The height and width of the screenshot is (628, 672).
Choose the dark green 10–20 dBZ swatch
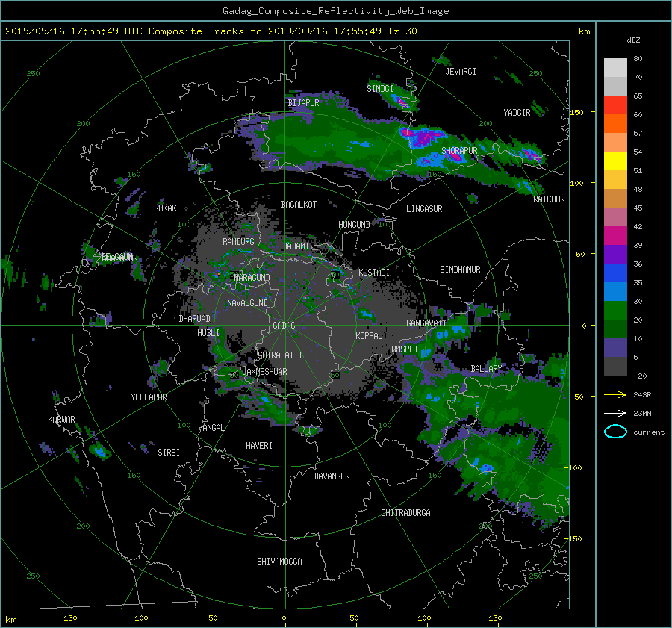pyautogui.click(x=615, y=329)
